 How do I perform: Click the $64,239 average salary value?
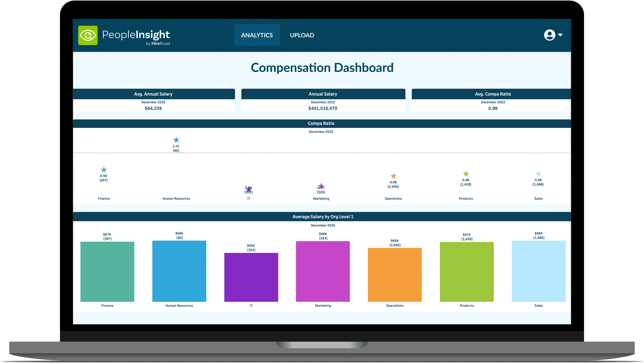click(153, 108)
